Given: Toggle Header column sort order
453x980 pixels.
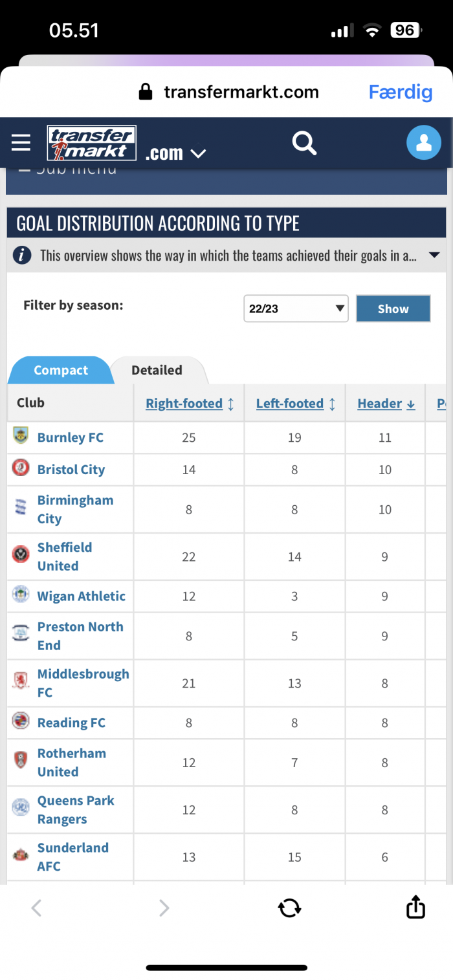Looking at the screenshot, I should coord(386,404).
